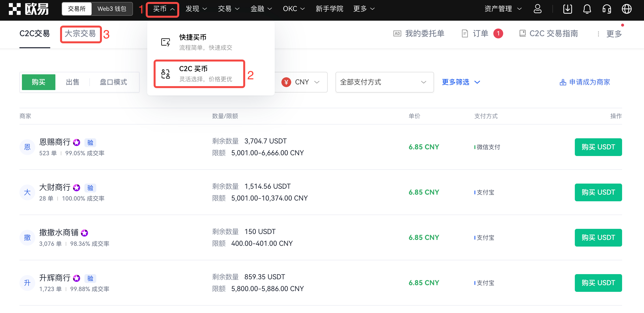Select the C2C交易 tab

coord(35,33)
